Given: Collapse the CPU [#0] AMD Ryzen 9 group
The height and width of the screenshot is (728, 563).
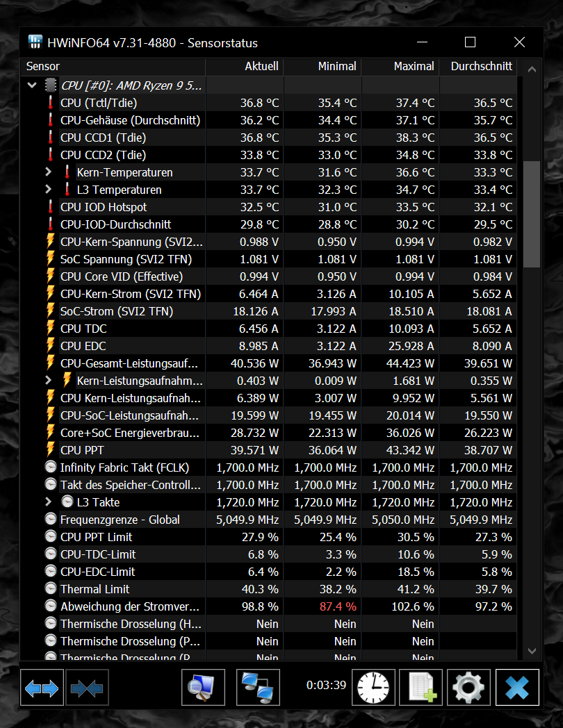Looking at the screenshot, I should pos(32,85).
